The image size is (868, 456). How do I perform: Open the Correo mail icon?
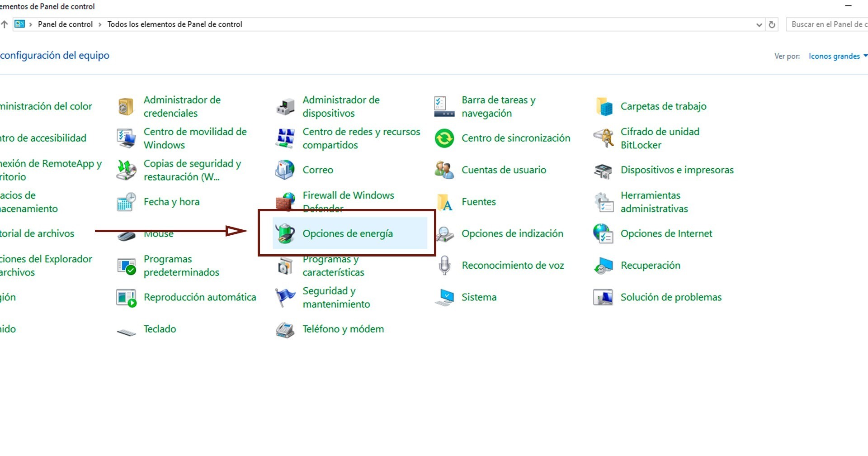285,170
